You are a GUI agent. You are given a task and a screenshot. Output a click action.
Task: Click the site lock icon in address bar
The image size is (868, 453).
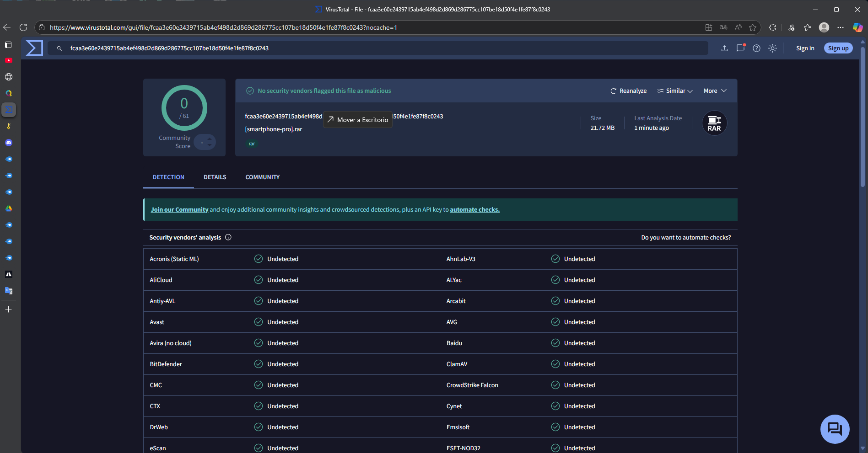pyautogui.click(x=42, y=27)
